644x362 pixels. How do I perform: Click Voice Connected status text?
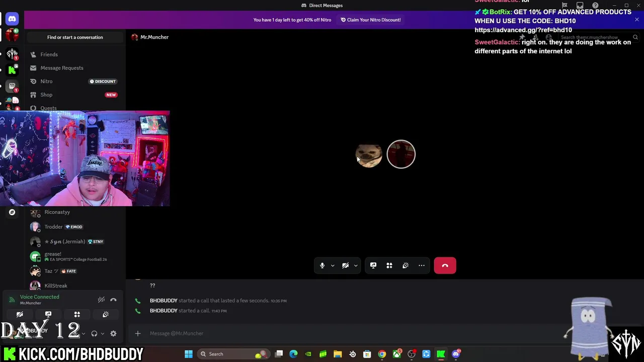(x=39, y=297)
